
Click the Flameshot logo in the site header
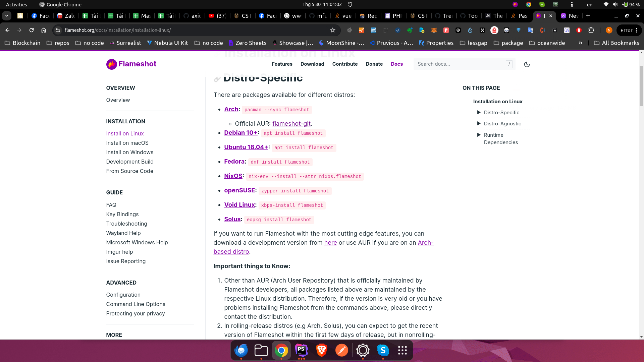(131, 64)
